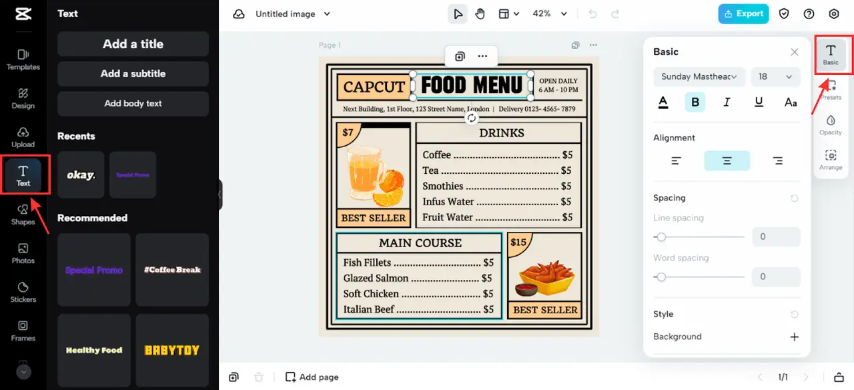854x390 pixels.
Task: Open the 42% zoom dropdown
Action: (550, 14)
